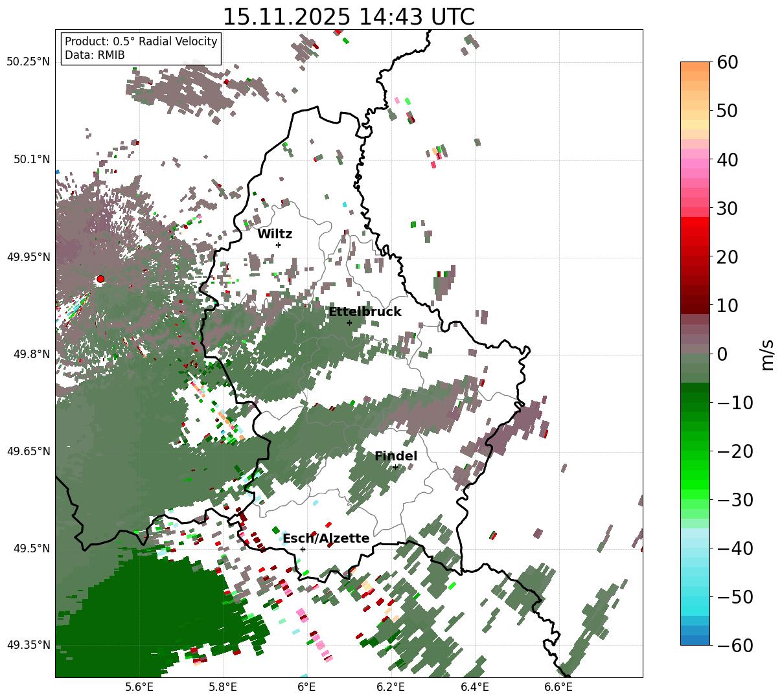Click the 6.2°E longitude label

click(x=391, y=687)
